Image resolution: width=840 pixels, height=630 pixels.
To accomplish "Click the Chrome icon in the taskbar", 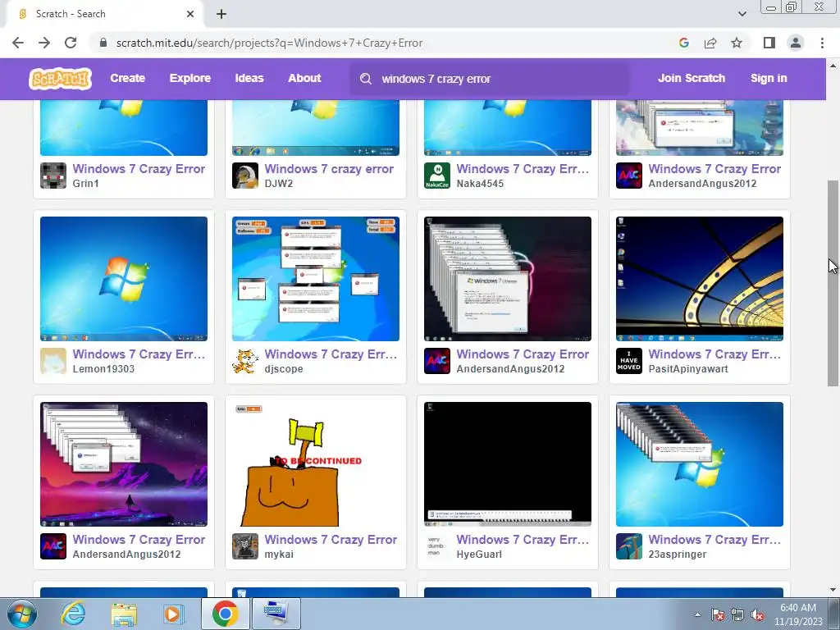I will click(x=225, y=614).
